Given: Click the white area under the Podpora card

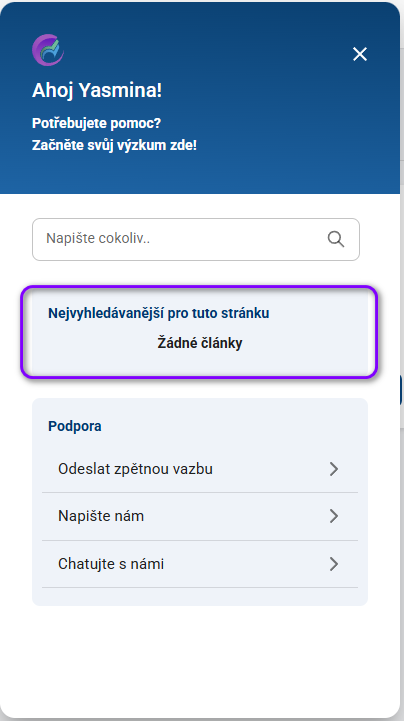Looking at the screenshot, I should click(199, 662).
